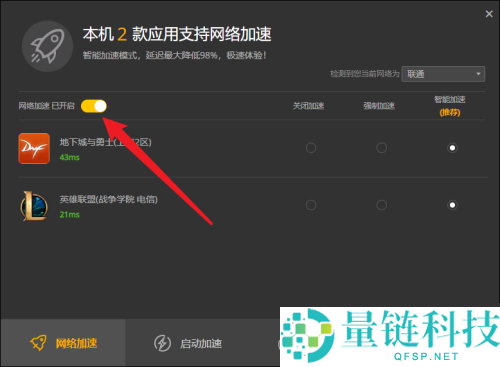Click the lightning bolt icon for 启动加速
Screen dimensions: 500x367
point(162,343)
